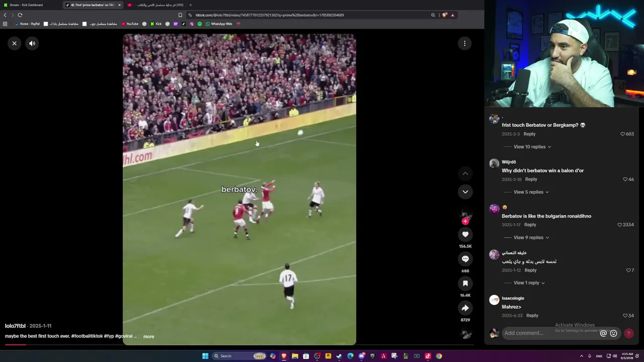Open the 'Home - PayPal' bookmark
The width and height of the screenshot is (644, 362).
coord(27,24)
